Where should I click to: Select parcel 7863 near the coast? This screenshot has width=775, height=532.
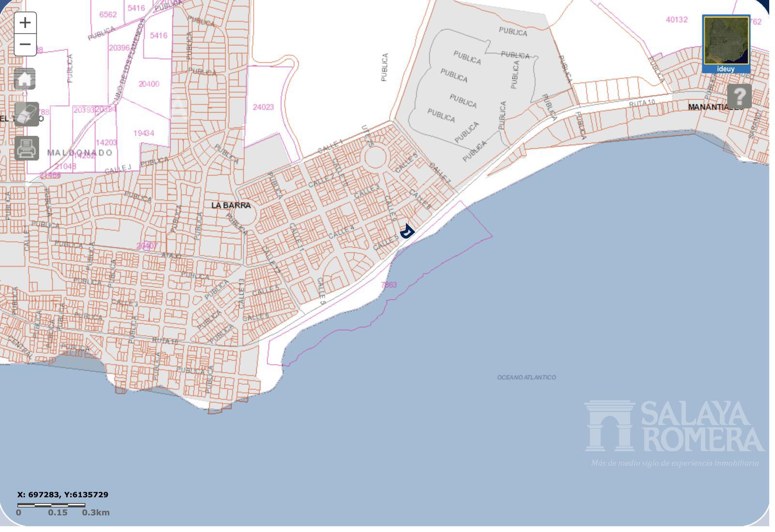pos(389,285)
